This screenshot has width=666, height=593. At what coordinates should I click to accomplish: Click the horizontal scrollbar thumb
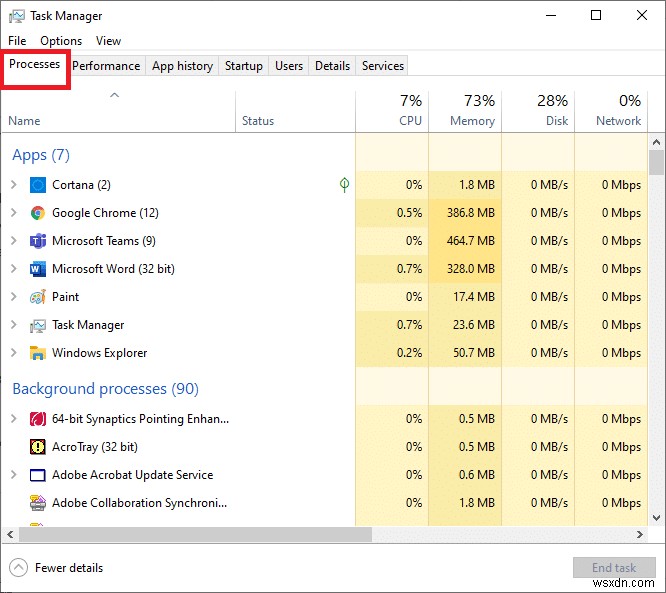point(195,534)
